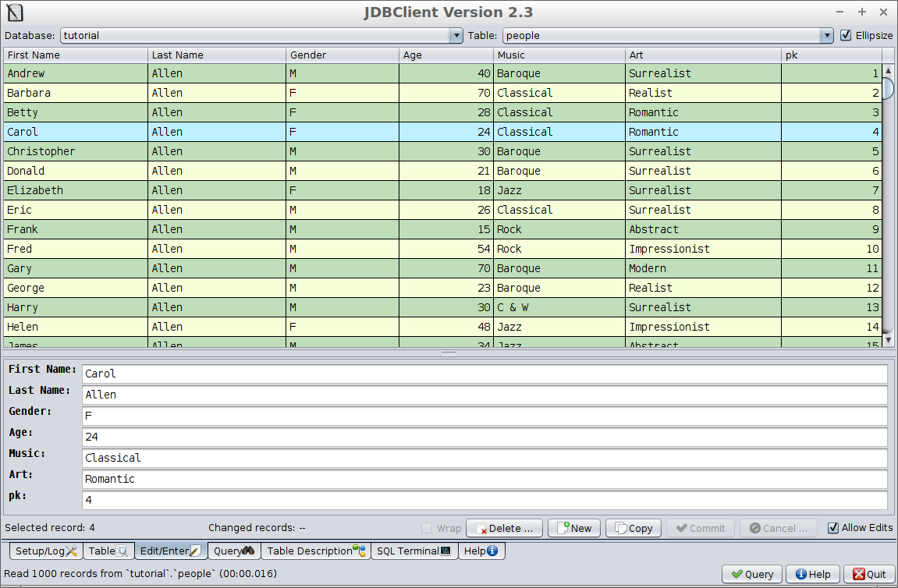The width and height of the screenshot is (898, 588).
Task: Sort by the Age column header
Action: (x=446, y=55)
